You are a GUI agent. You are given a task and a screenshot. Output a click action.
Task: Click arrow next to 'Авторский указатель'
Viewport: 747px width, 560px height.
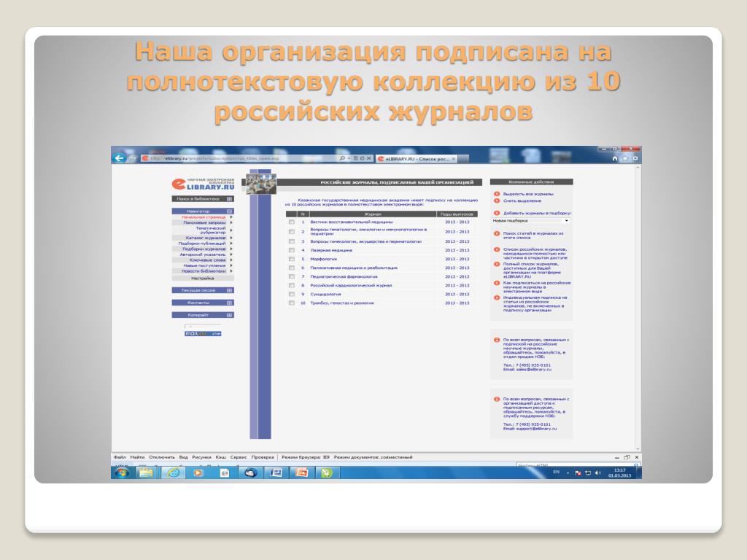pyautogui.click(x=231, y=254)
